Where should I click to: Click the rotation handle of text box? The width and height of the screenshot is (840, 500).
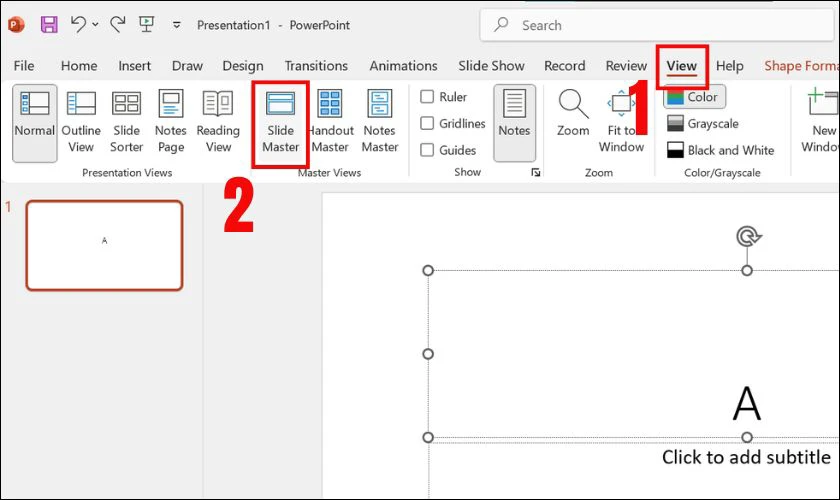click(748, 236)
